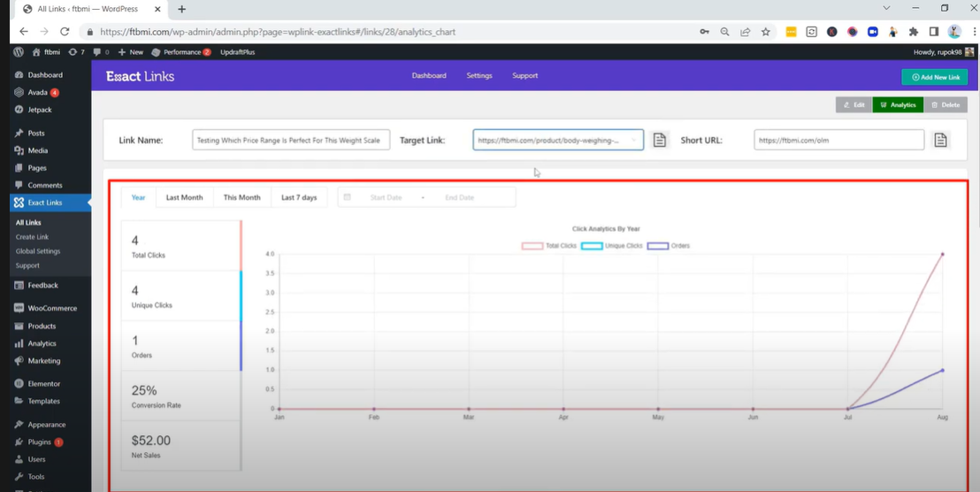
Task: Click the Delete button
Action: (x=946, y=105)
